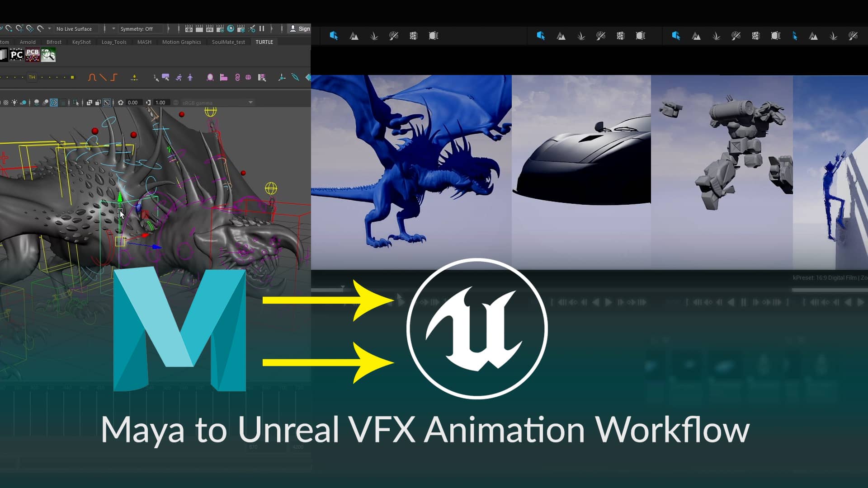Open the Render Settings icon in the status line
Image resolution: width=868 pixels, height=488 pixels.
click(221, 28)
